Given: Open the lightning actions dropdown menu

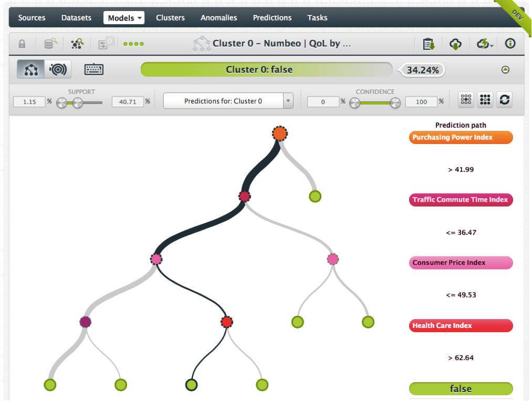Looking at the screenshot, I should (x=484, y=44).
